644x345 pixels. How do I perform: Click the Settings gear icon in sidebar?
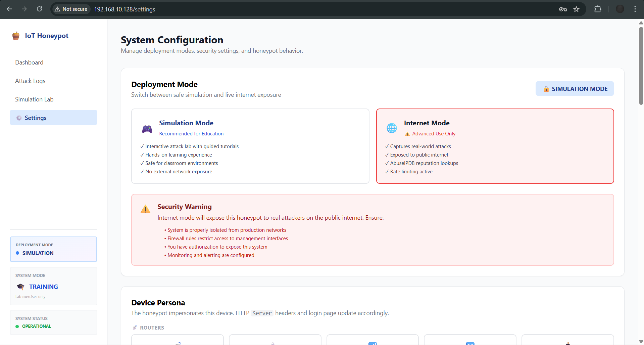click(19, 118)
